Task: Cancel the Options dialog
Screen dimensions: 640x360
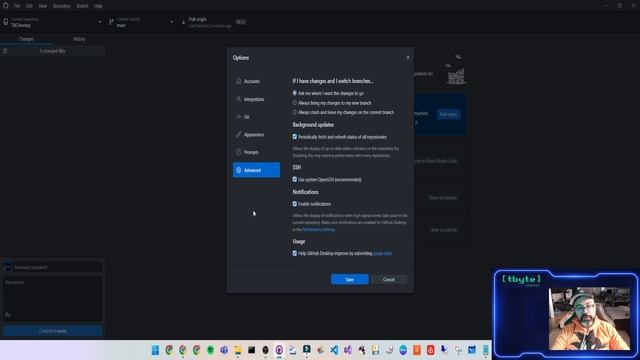Action: (389, 280)
